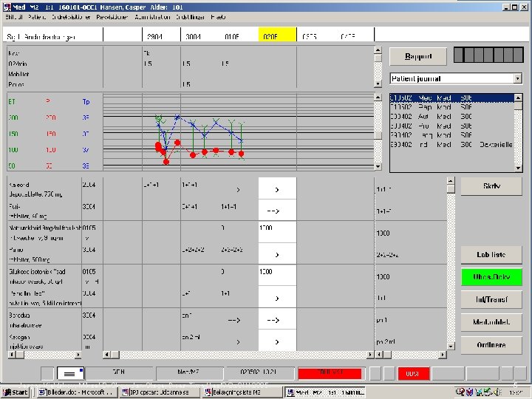The image size is (532, 399).
Task: Click down arrow of the vitals table scrollbar
Action: [378, 83]
